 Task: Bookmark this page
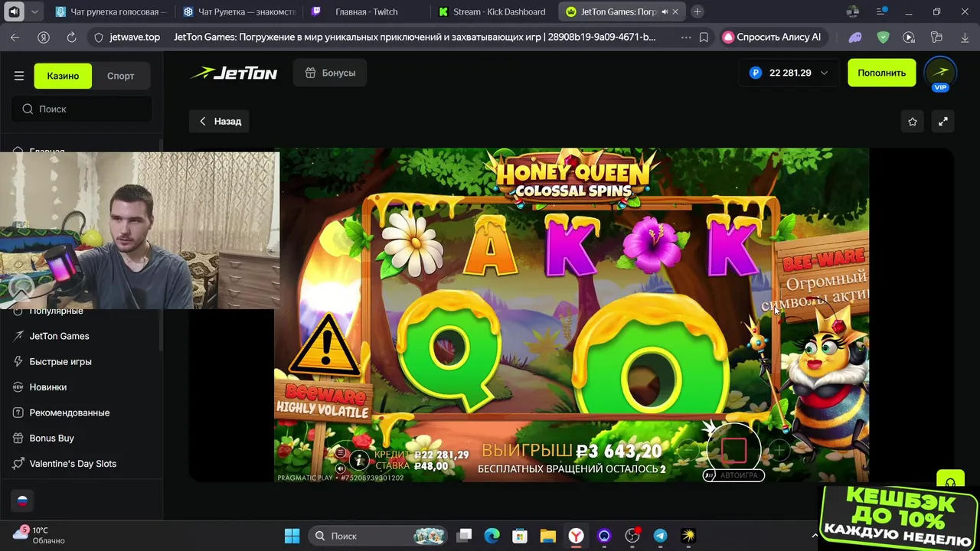[x=704, y=37]
